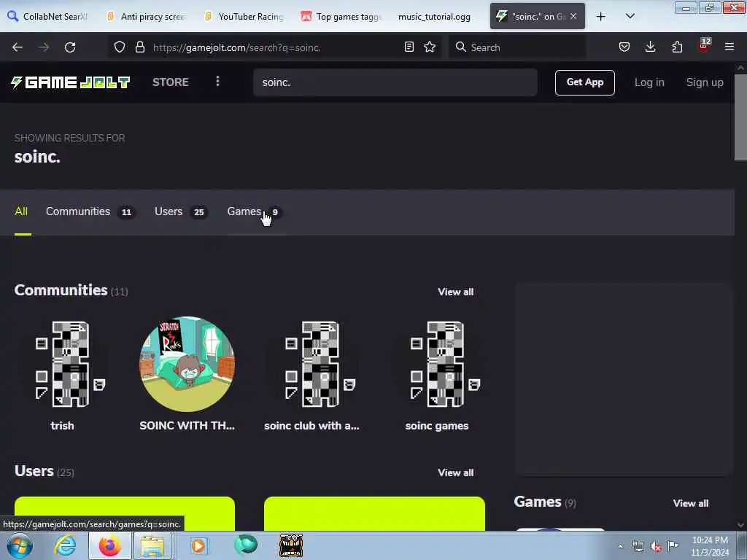Image resolution: width=747 pixels, height=560 pixels.
Task: Click the Get App button
Action: pos(584,82)
